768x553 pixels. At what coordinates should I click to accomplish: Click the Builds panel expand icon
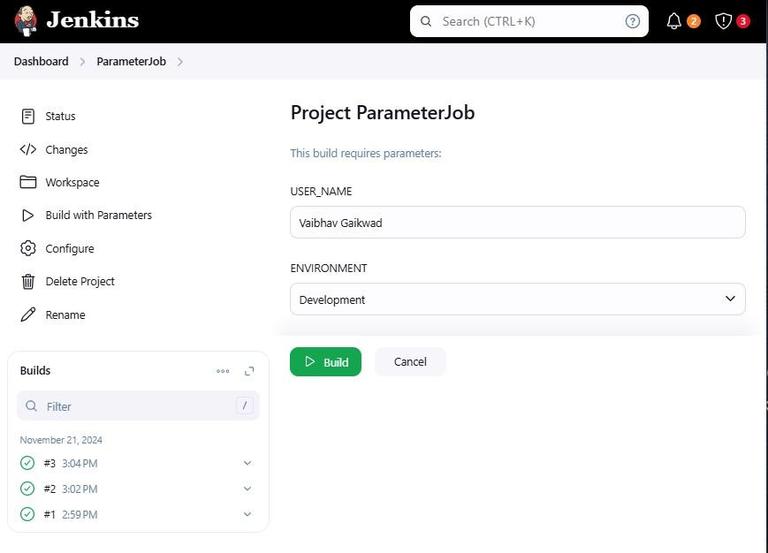click(249, 371)
